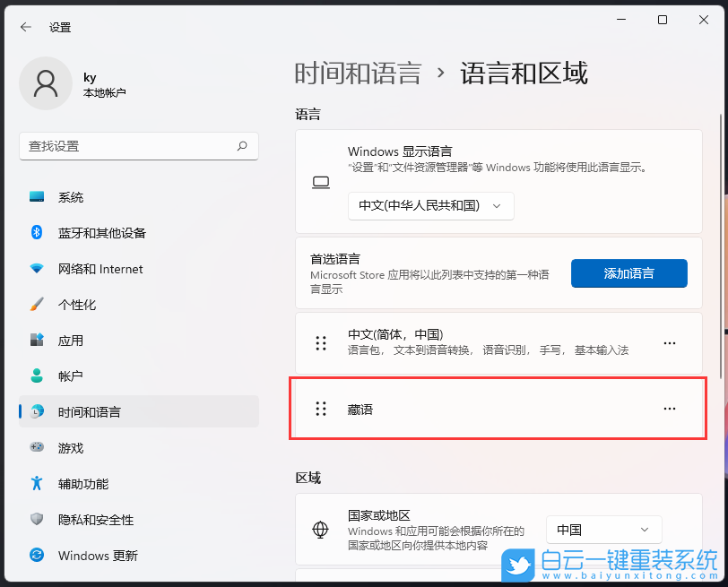Image resolution: width=728 pixels, height=587 pixels.
Task: Select the 系统 (System) icon in sidebar
Action: [37, 197]
